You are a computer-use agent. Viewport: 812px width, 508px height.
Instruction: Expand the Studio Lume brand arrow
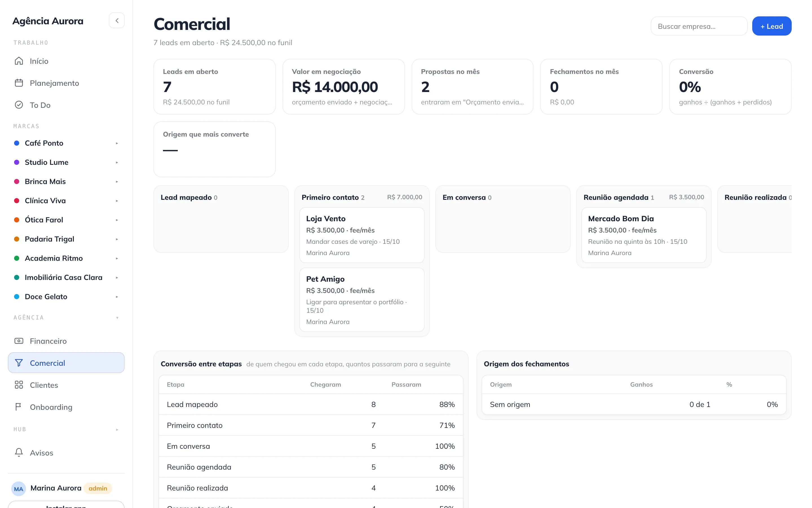(117, 162)
